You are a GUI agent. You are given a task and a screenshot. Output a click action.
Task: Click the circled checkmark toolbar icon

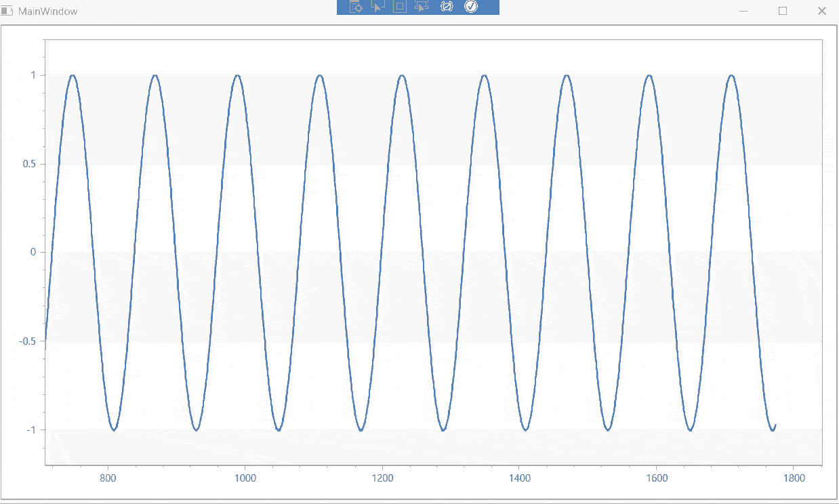[x=471, y=7]
